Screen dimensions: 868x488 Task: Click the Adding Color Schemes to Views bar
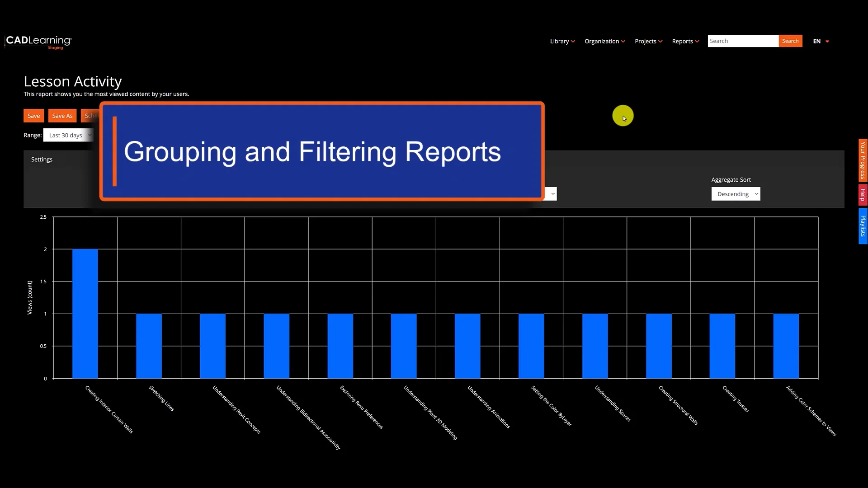tap(786, 346)
